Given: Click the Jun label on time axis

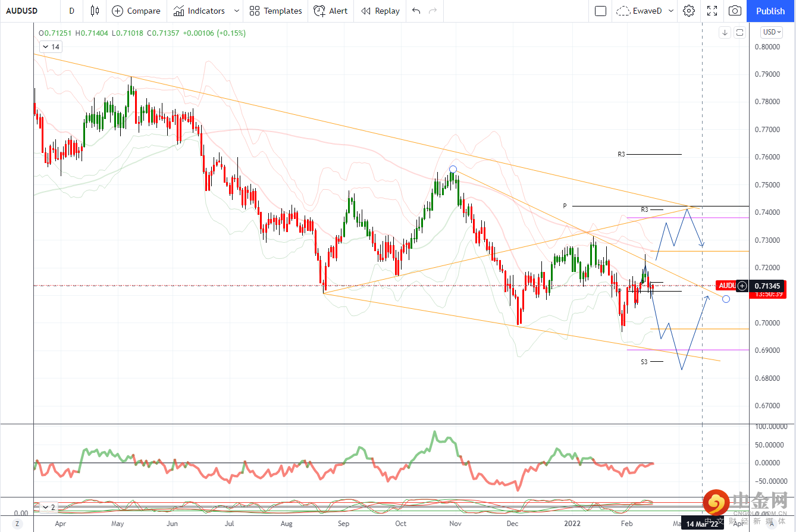Looking at the screenshot, I should pos(172,524).
